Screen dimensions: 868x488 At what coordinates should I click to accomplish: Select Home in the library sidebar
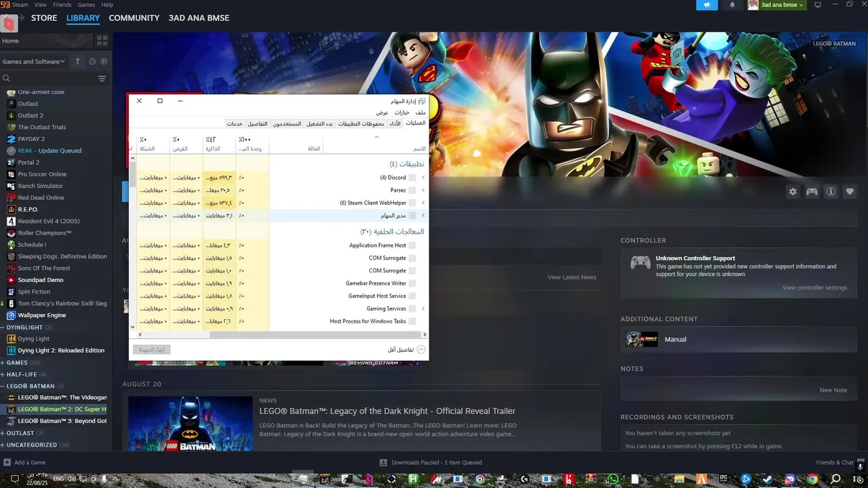click(45, 41)
